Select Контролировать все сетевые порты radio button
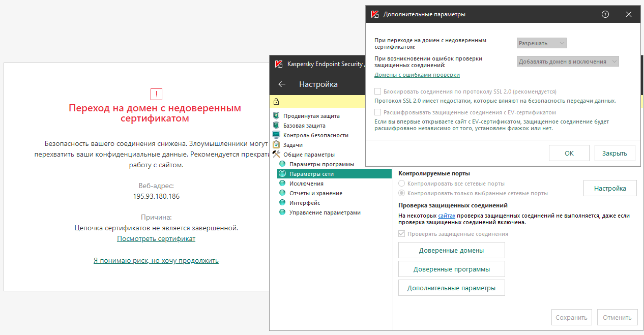This screenshot has width=644, height=335. click(x=402, y=184)
